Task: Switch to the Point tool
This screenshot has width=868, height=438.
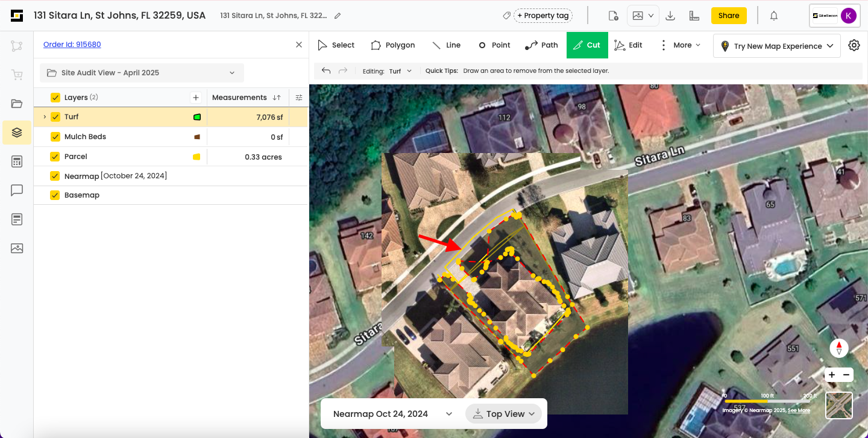Action: pos(494,45)
